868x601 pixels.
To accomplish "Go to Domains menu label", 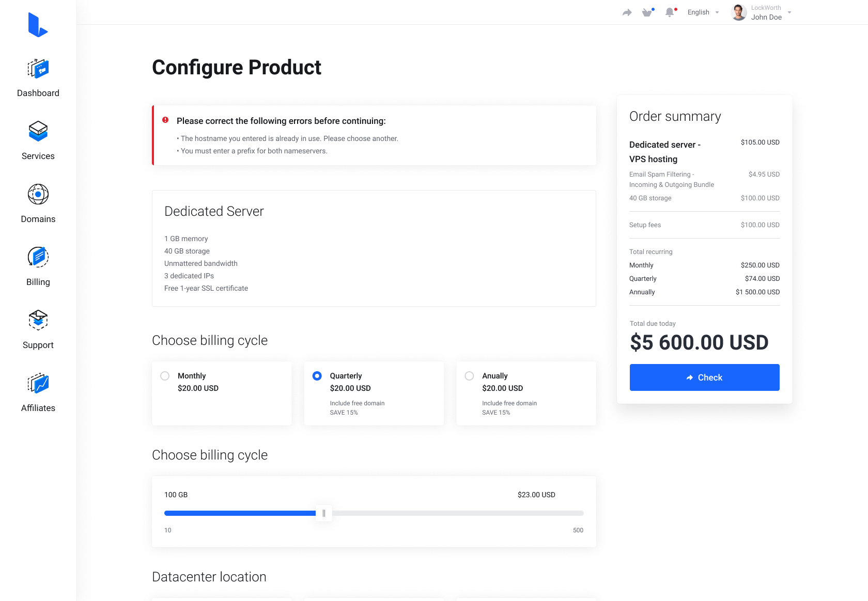I will tap(38, 219).
